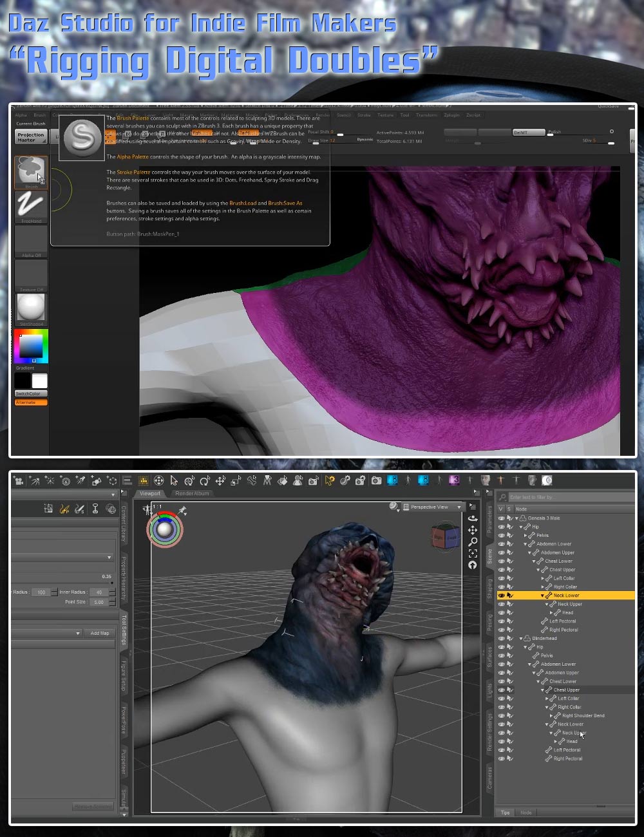Toggle visibility eye for Right Shoulder Bend

point(501,715)
